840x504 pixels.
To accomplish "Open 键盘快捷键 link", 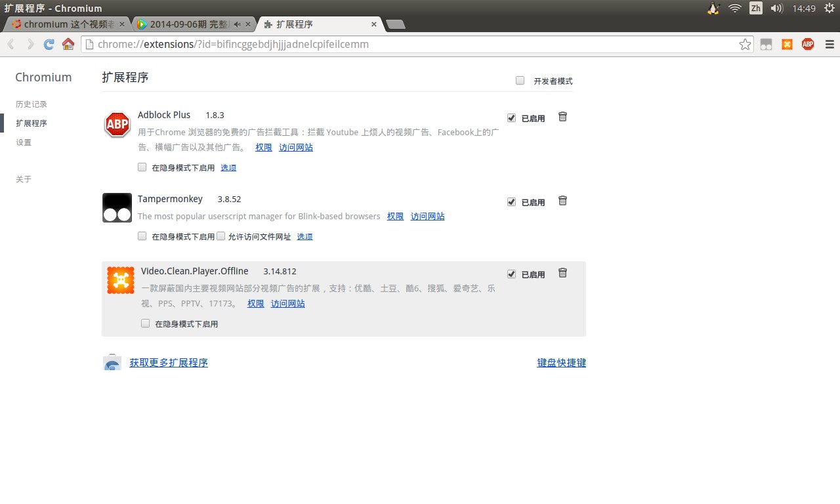I will coord(562,363).
